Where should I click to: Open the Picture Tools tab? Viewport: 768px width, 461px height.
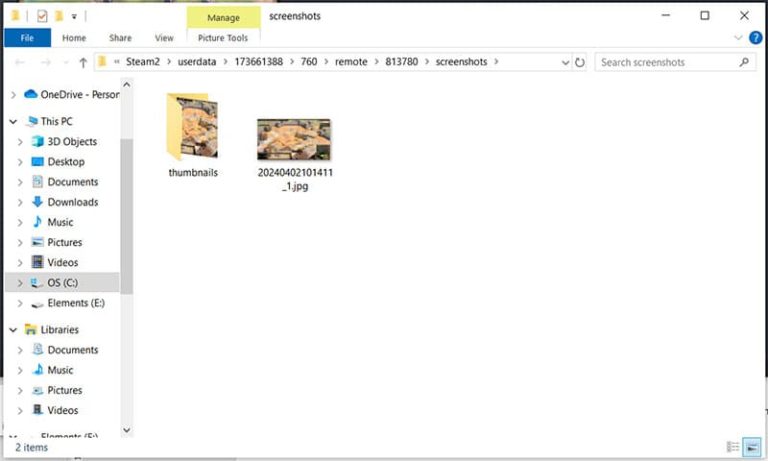point(223,38)
